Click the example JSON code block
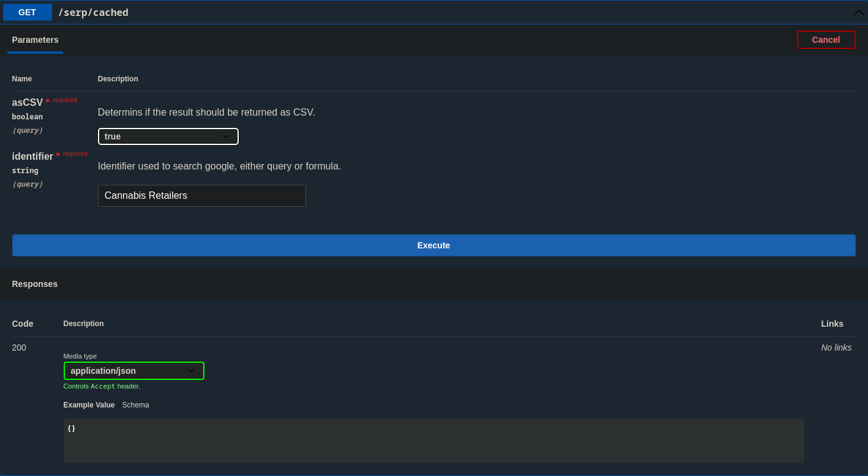The width and height of the screenshot is (868, 476). [x=433, y=441]
